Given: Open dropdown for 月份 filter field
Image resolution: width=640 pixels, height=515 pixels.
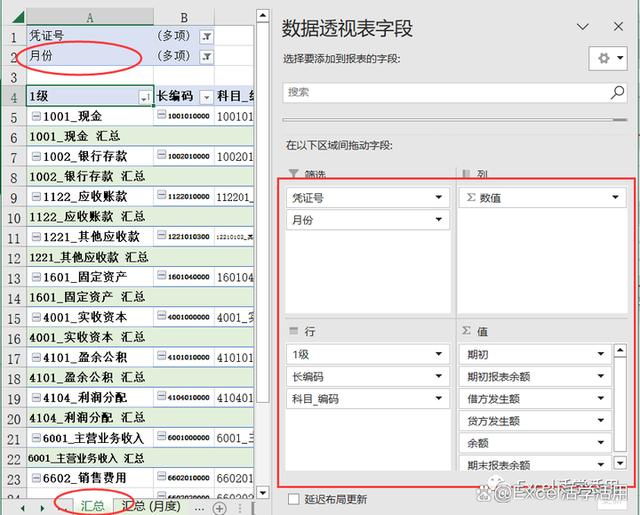Looking at the screenshot, I should 438,220.
